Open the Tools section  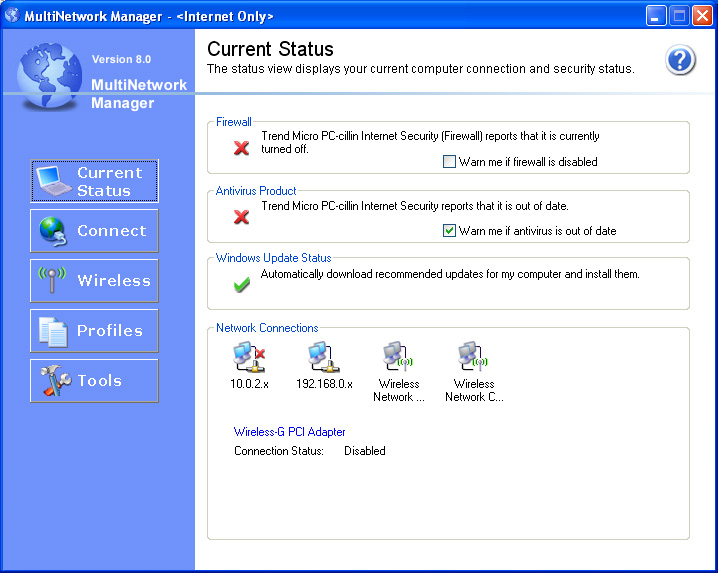(94, 381)
